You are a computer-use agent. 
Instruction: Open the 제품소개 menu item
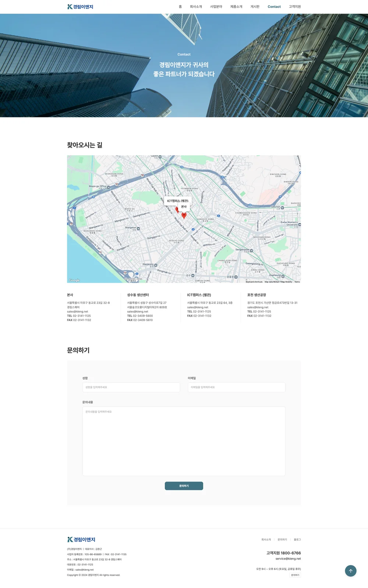point(236,7)
